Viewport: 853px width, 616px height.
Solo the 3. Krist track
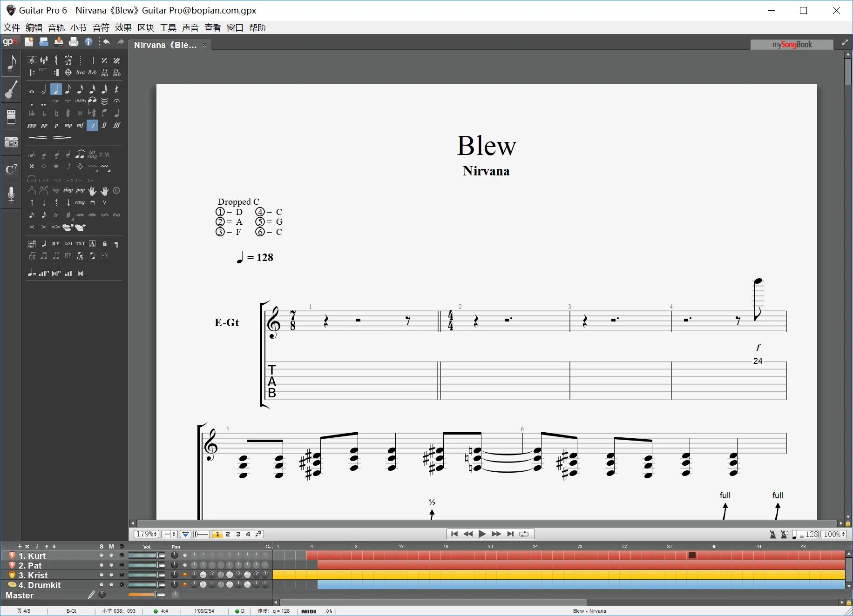click(102, 575)
